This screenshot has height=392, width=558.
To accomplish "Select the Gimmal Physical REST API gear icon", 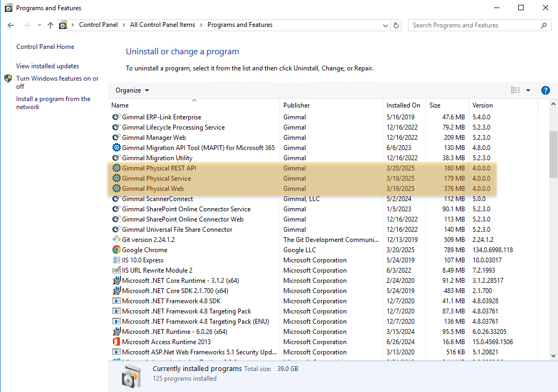I will [116, 168].
